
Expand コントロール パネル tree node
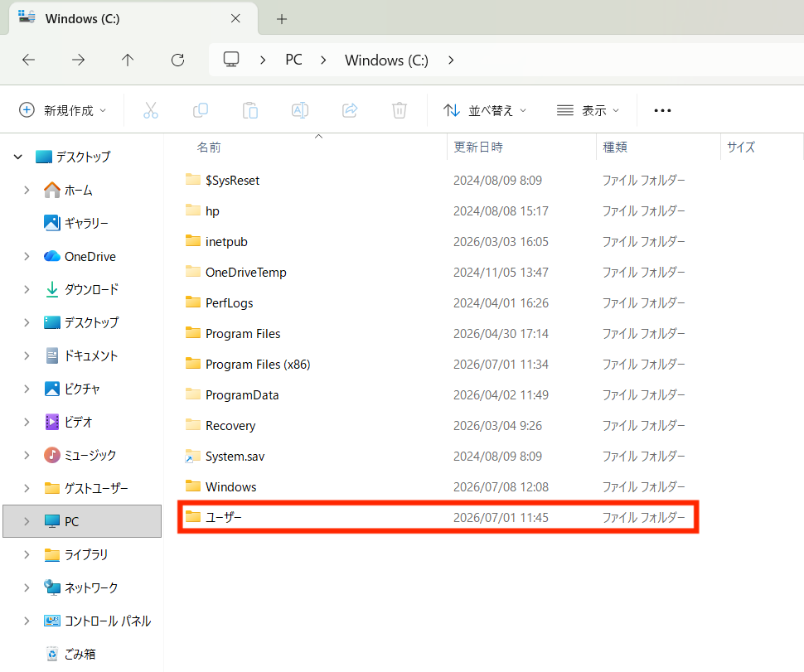27,621
